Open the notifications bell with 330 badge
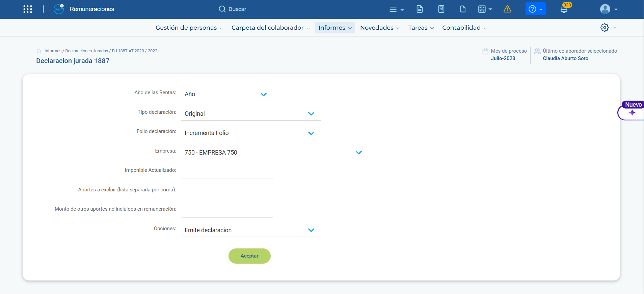 point(564,9)
